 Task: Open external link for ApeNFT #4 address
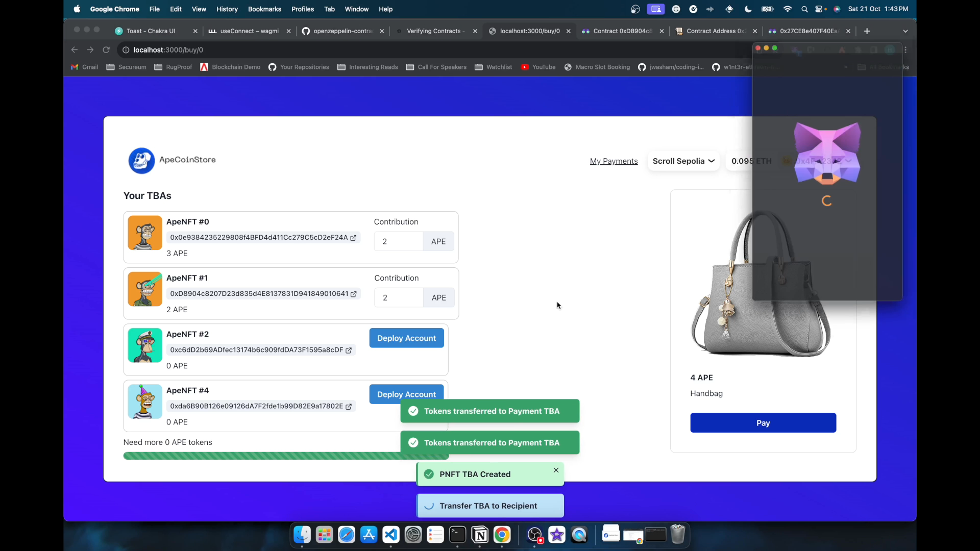[x=349, y=406]
